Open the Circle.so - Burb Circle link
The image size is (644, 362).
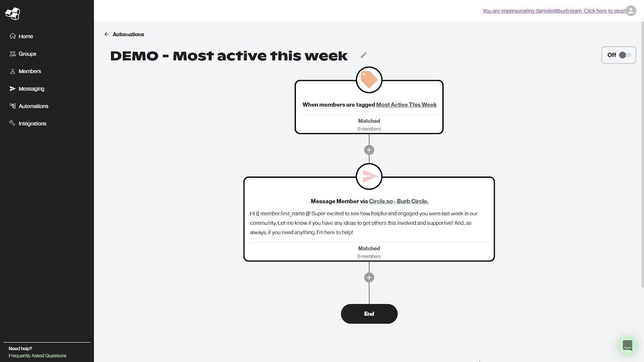coord(398,201)
